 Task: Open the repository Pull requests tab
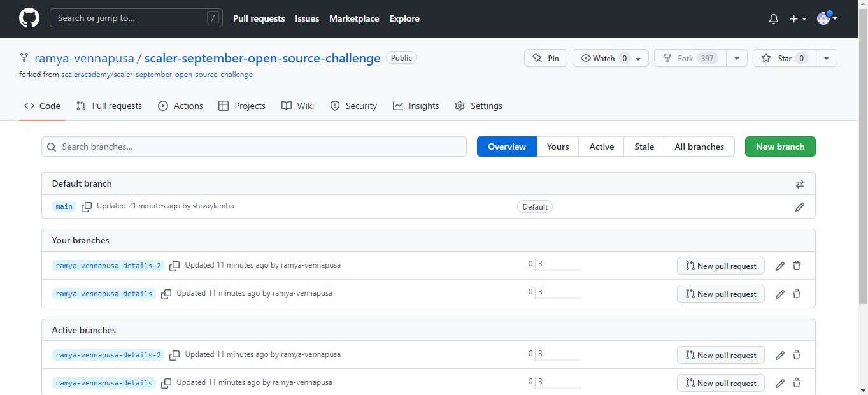pos(109,106)
